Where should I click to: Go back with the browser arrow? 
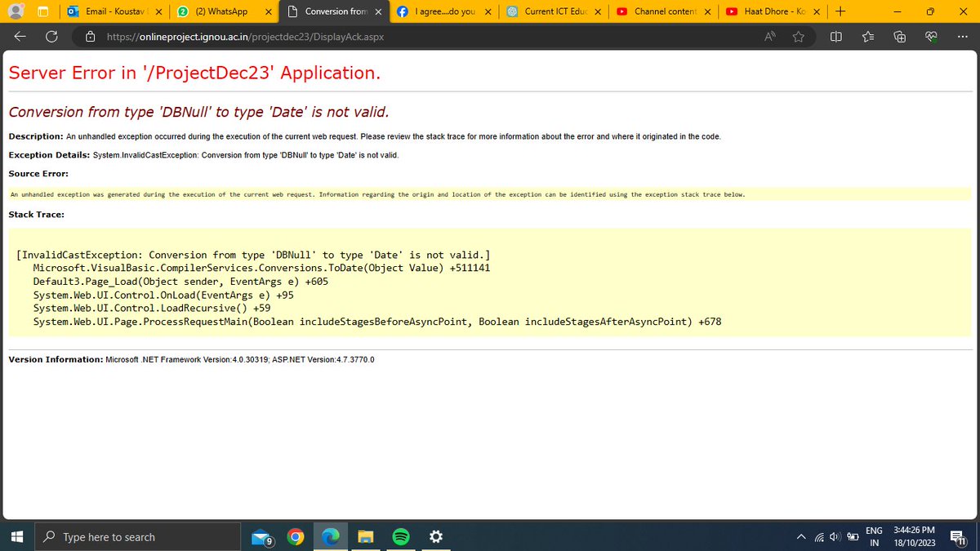pyautogui.click(x=20, y=36)
